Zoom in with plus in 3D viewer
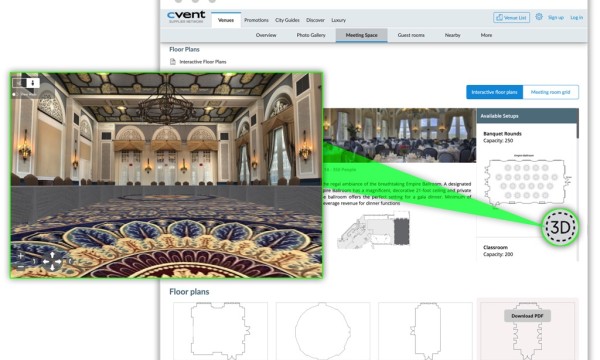 coord(21,255)
